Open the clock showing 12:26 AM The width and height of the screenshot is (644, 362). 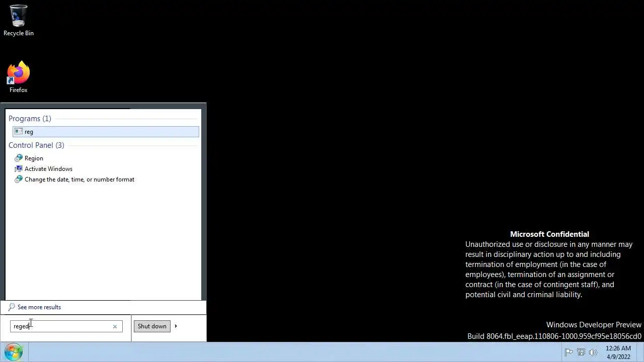coord(618,352)
